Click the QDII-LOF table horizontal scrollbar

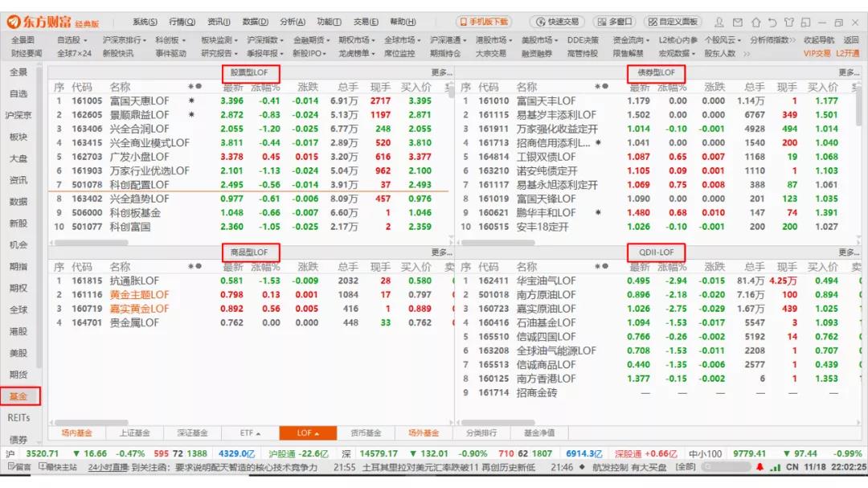(498, 423)
